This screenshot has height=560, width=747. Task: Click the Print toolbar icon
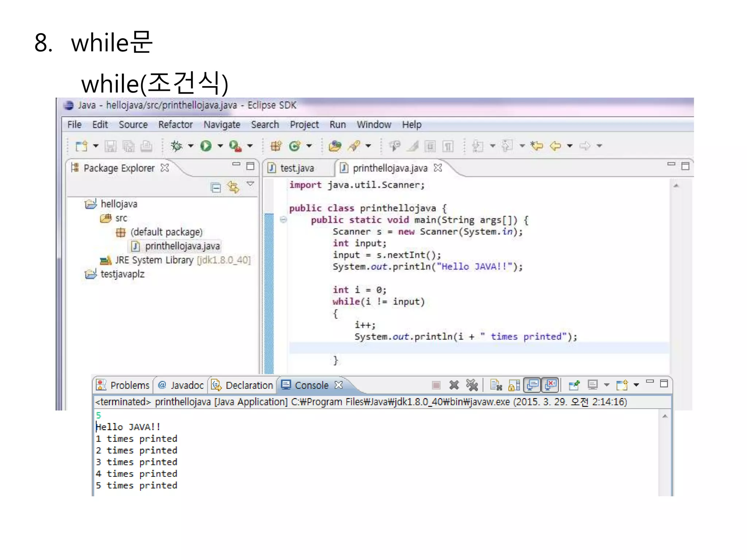tap(146, 146)
